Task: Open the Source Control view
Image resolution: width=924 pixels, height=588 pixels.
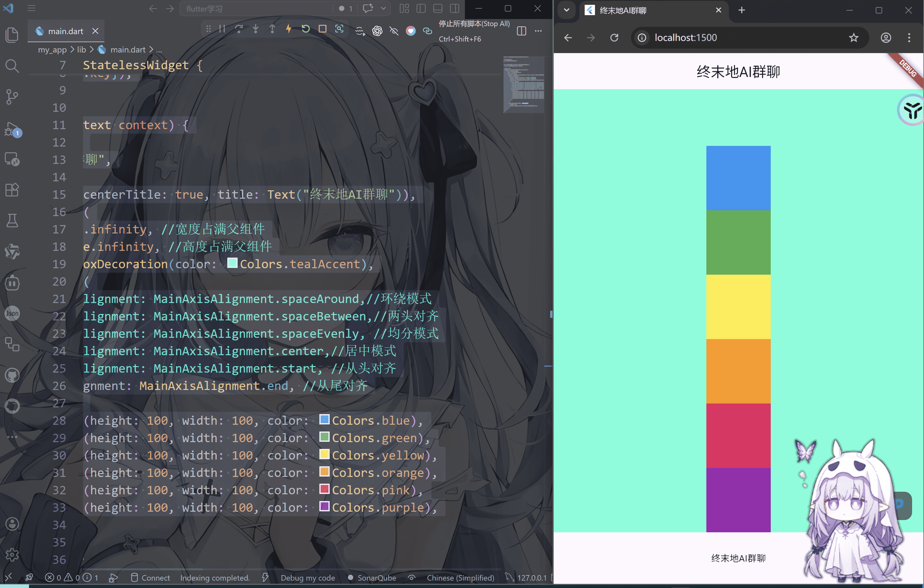Action: pyautogui.click(x=12, y=97)
